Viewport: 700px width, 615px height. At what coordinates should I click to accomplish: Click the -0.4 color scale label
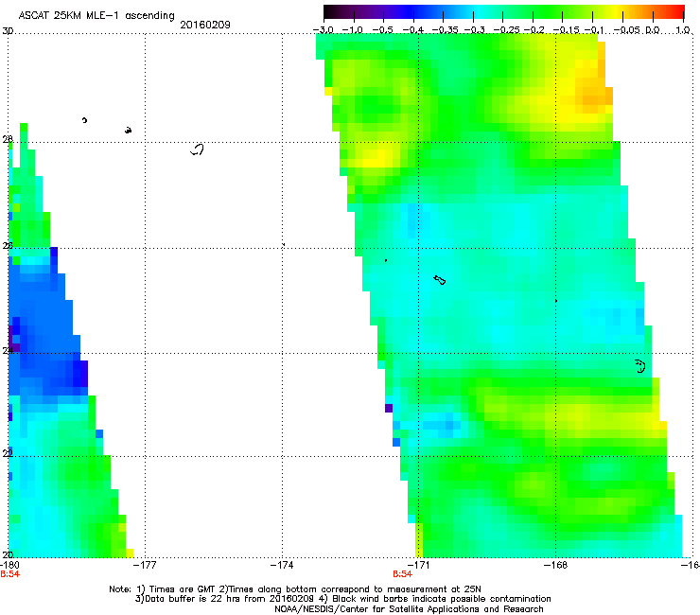413,30
